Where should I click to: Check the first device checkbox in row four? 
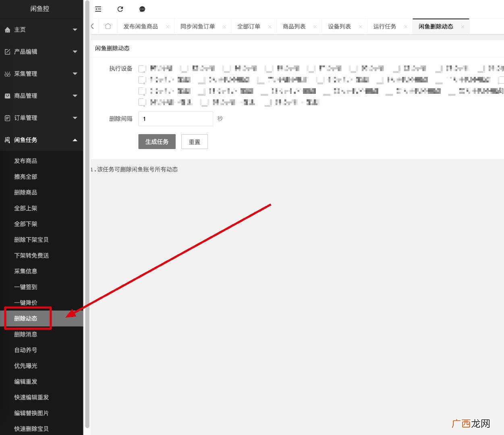pyautogui.click(x=142, y=102)
